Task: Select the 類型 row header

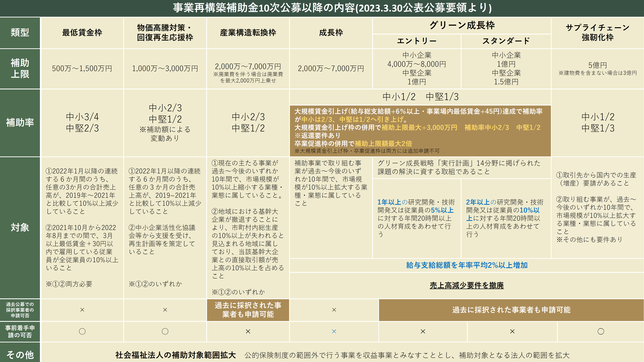Action: click(x=20, y=33)
